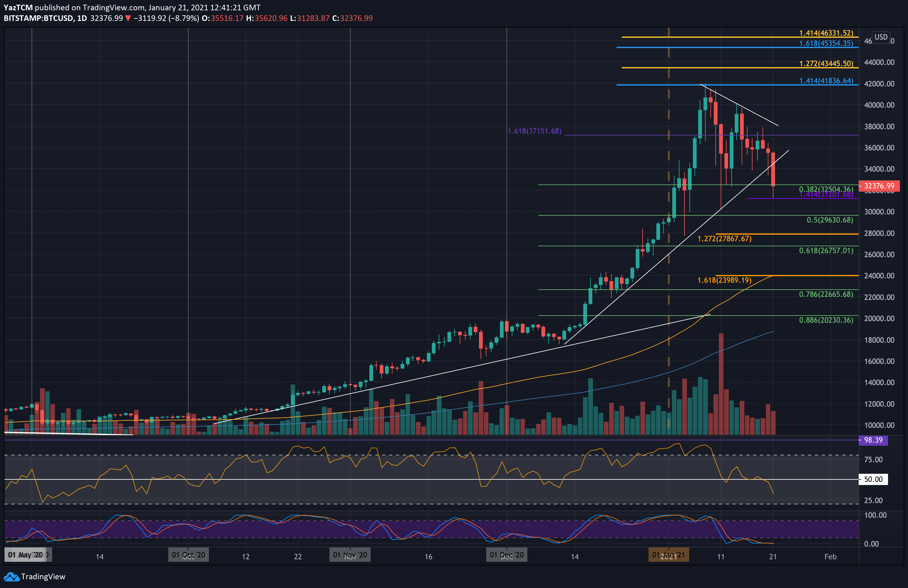
Task: Click the red 32376.99 current price tag
Action: coord(879,186)
